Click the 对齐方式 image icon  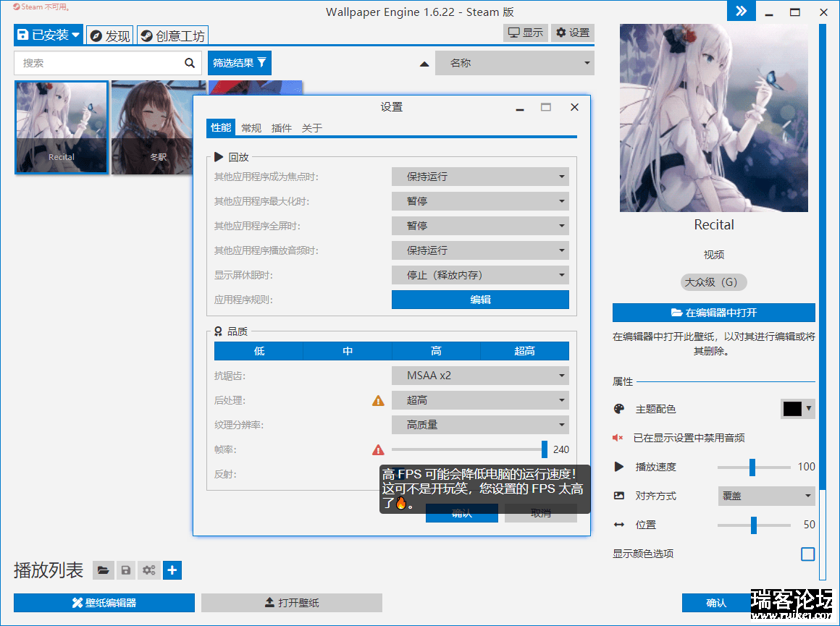(x=618, y=496)
